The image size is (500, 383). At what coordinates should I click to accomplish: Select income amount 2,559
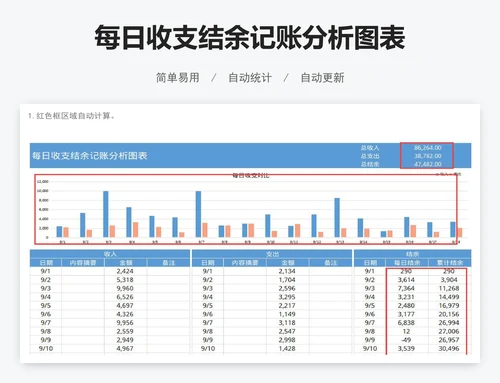point(125,331)
